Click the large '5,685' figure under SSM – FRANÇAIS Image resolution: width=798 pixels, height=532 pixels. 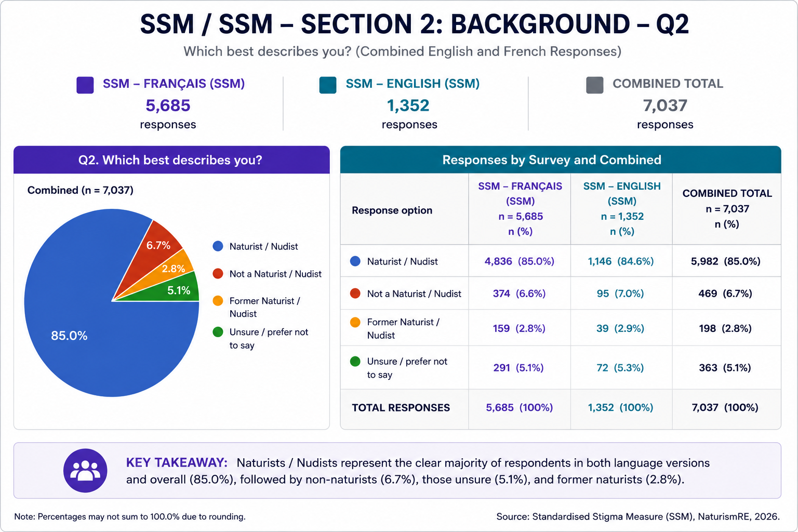[x=168, y=105]
